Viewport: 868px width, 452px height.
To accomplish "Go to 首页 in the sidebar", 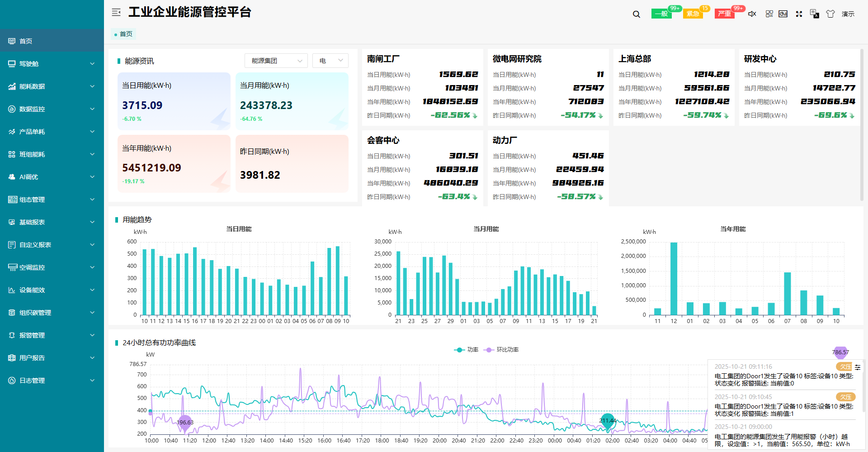I will (x=52, y=41).
